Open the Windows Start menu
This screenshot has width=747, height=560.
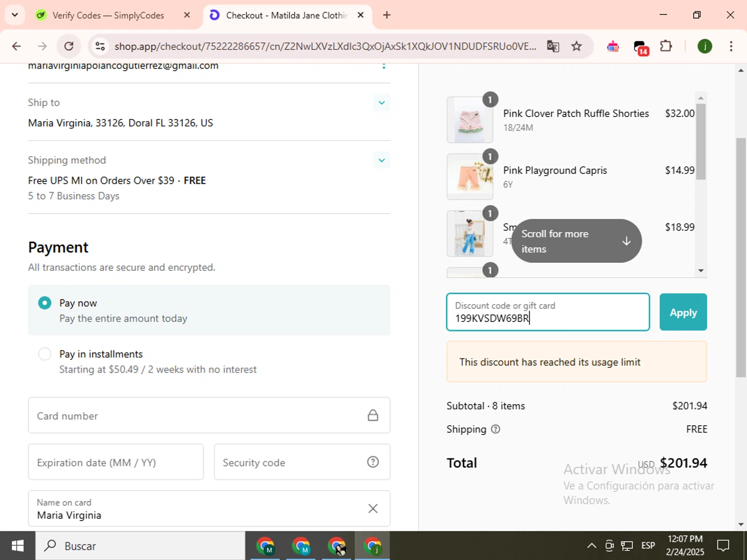coord(17,546)
